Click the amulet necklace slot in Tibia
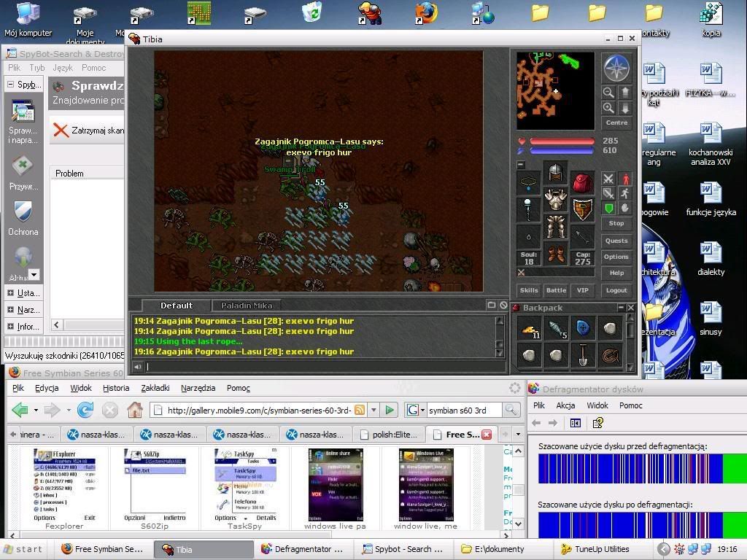 528,182
